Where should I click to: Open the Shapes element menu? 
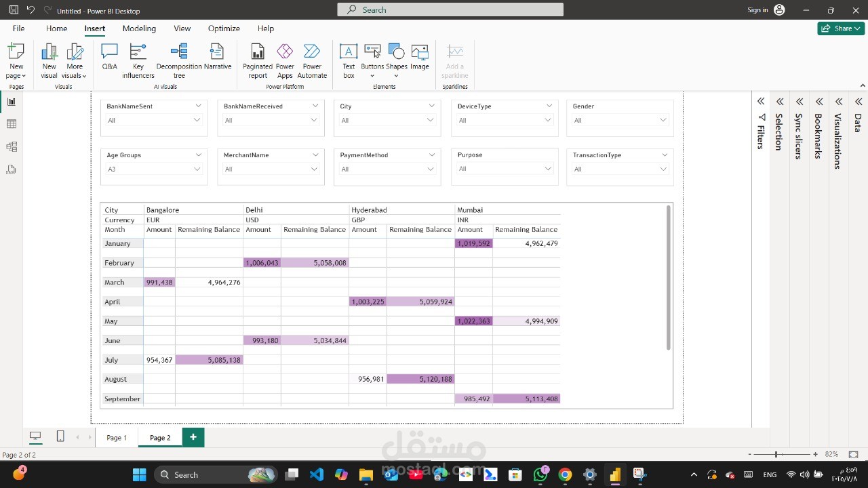point(397,61)
